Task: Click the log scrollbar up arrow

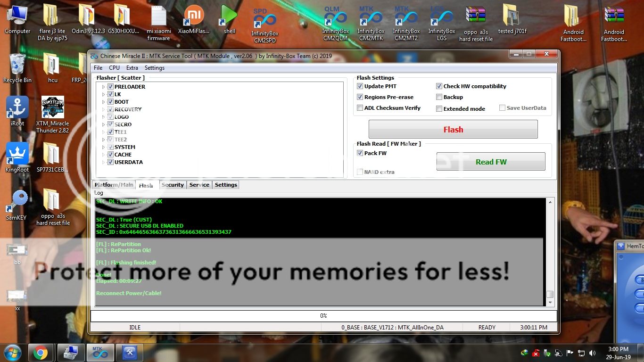Action: 550,202
